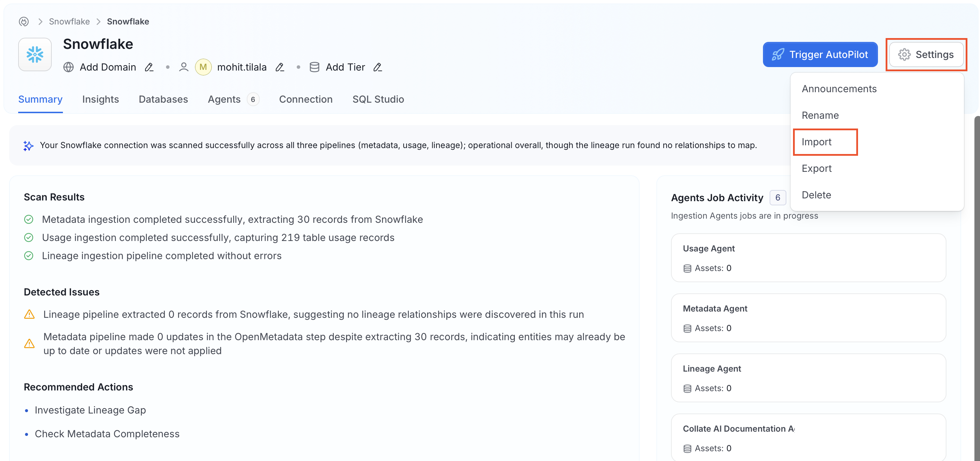Click the assets icon in Usage Agent card
The width and height of the screenshot is (980, 461).
click(x=687, y=268)
